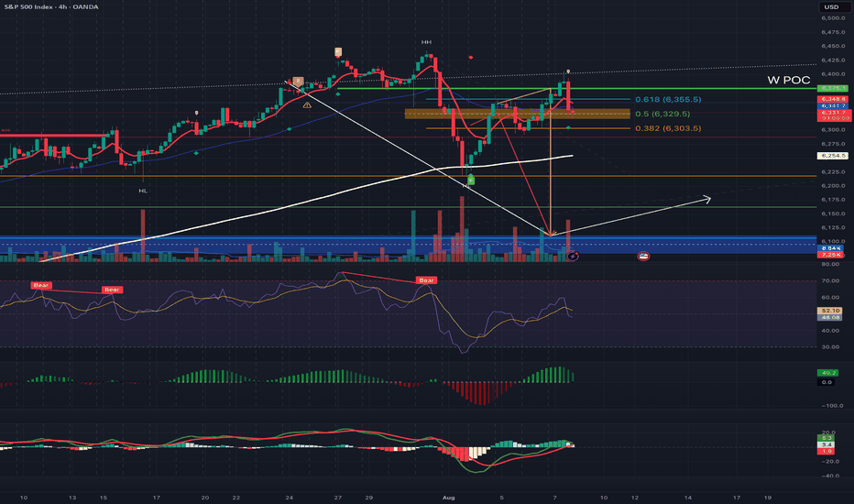Viewport: 854px width, 504px height.
Task: Select the red 1.9 MACD value label
Action: 827,451
